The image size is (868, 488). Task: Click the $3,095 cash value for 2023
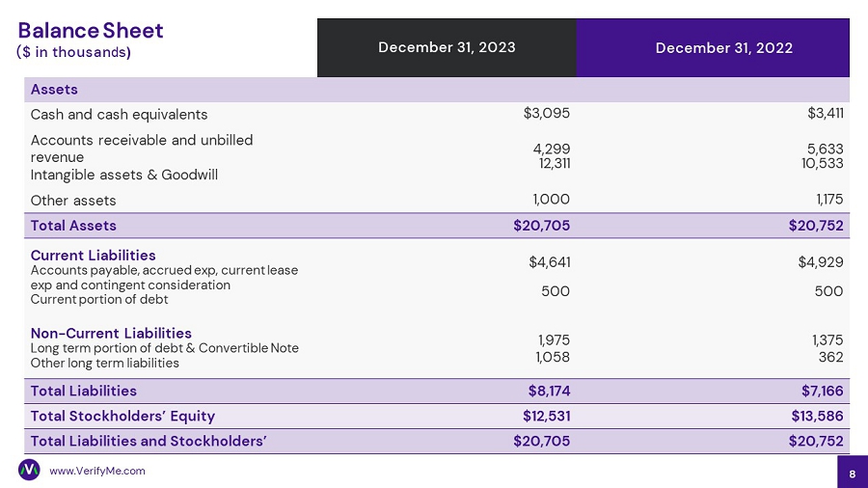coord(546,113)
